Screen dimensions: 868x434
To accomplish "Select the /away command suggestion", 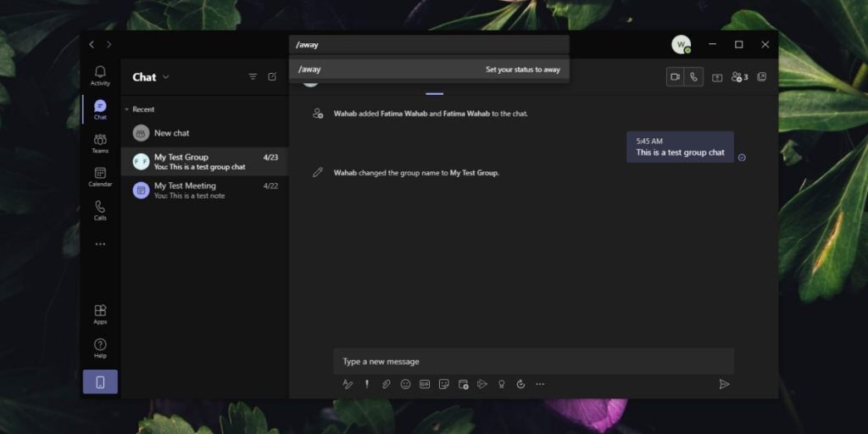I will [429, 70].
